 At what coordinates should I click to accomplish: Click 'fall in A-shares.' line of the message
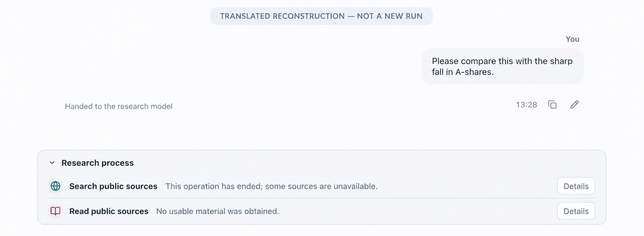point(463,72)
